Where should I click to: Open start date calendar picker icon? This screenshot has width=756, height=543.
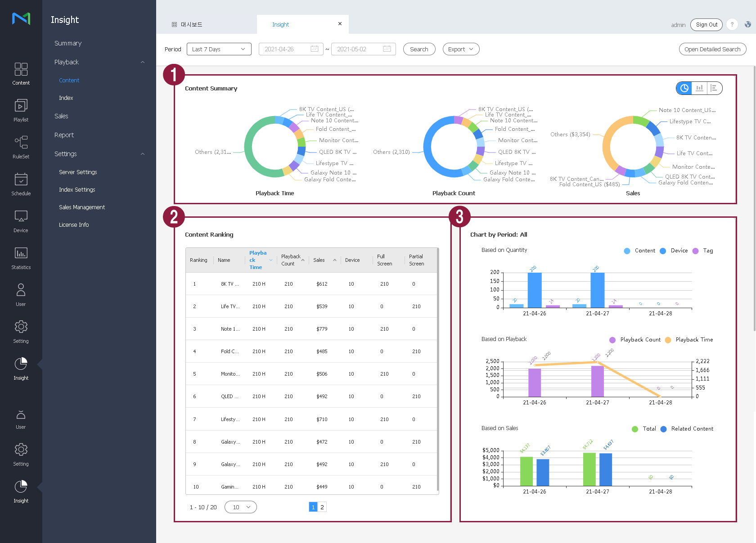tap(315, 49)
